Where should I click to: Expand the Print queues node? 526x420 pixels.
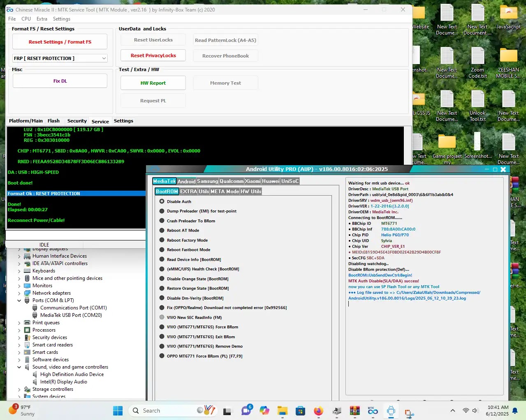pos(19,323)
